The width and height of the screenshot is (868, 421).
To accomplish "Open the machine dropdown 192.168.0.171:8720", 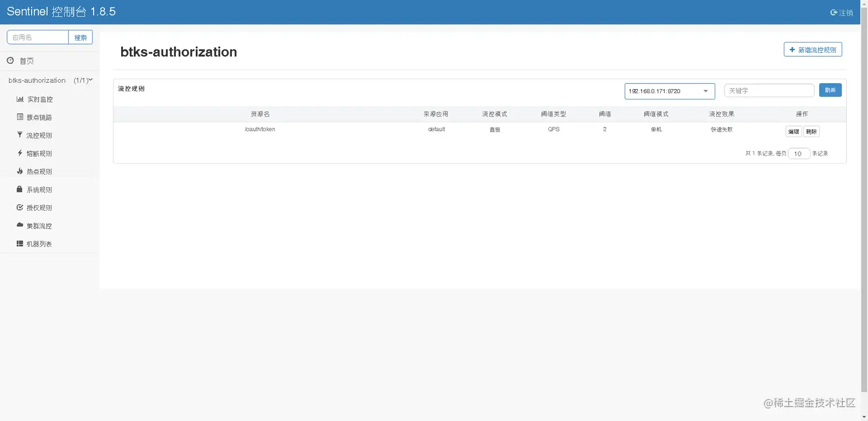I will [x=670, y=91].
